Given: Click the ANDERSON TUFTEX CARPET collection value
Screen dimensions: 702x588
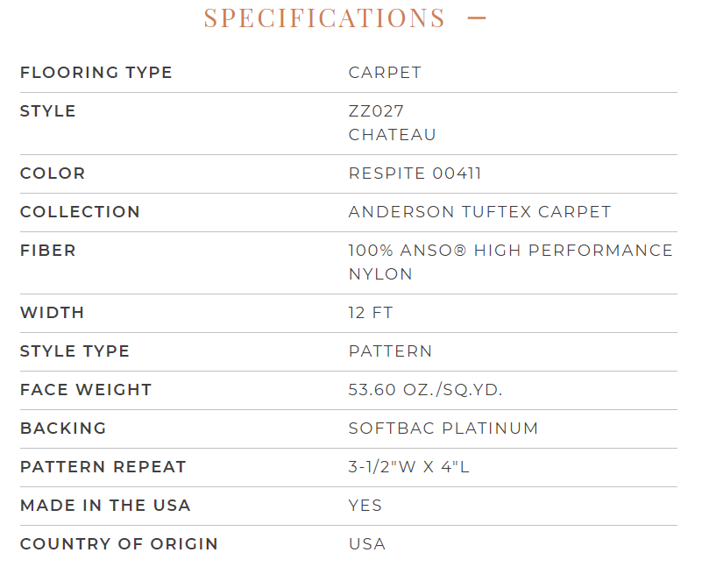Looking at the screenshot, I should [480, 212].
